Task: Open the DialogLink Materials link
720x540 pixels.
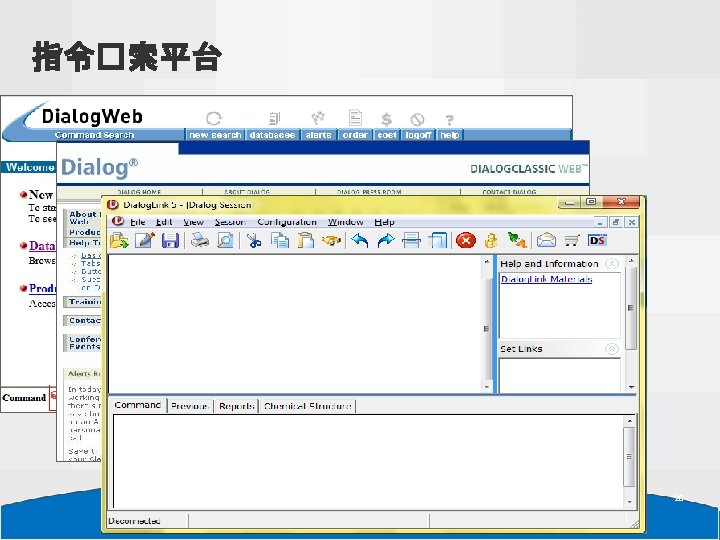Action: coord(546,279)
